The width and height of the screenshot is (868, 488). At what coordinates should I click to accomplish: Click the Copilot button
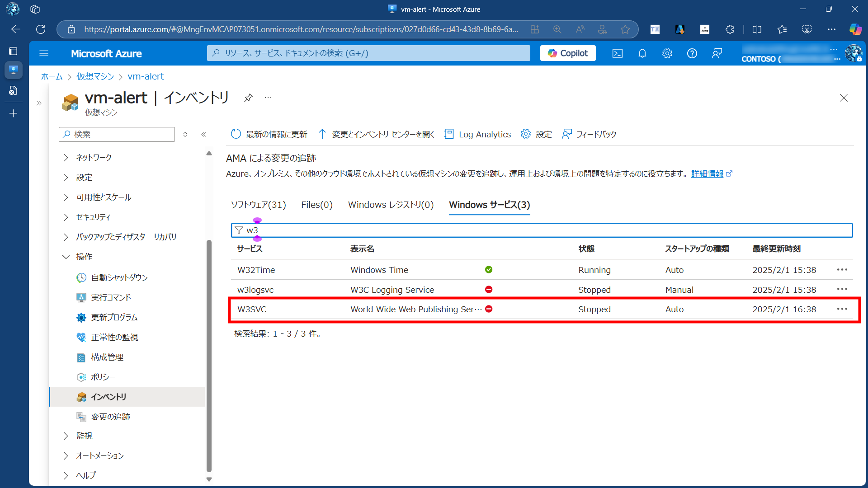(x=568, y=53)
